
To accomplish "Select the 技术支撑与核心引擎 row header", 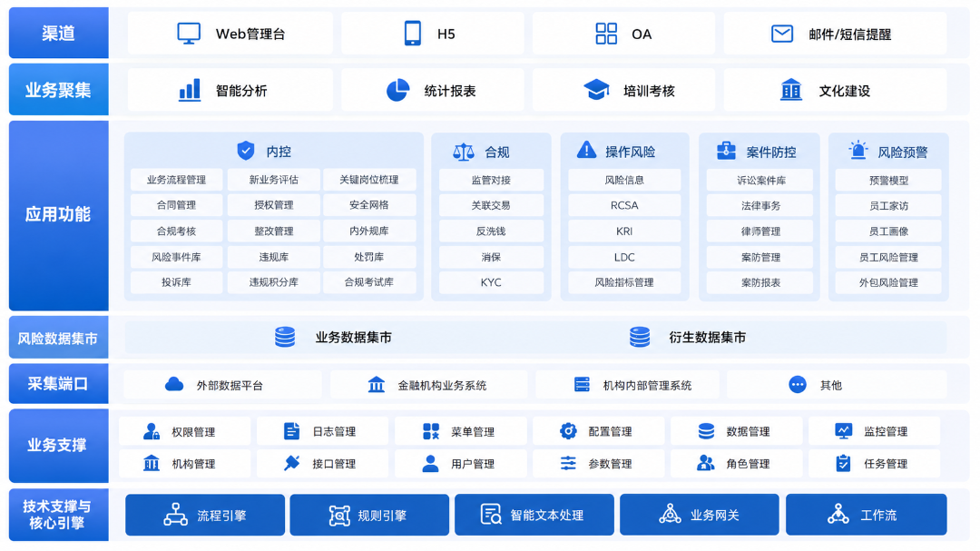I will point(59,515).
